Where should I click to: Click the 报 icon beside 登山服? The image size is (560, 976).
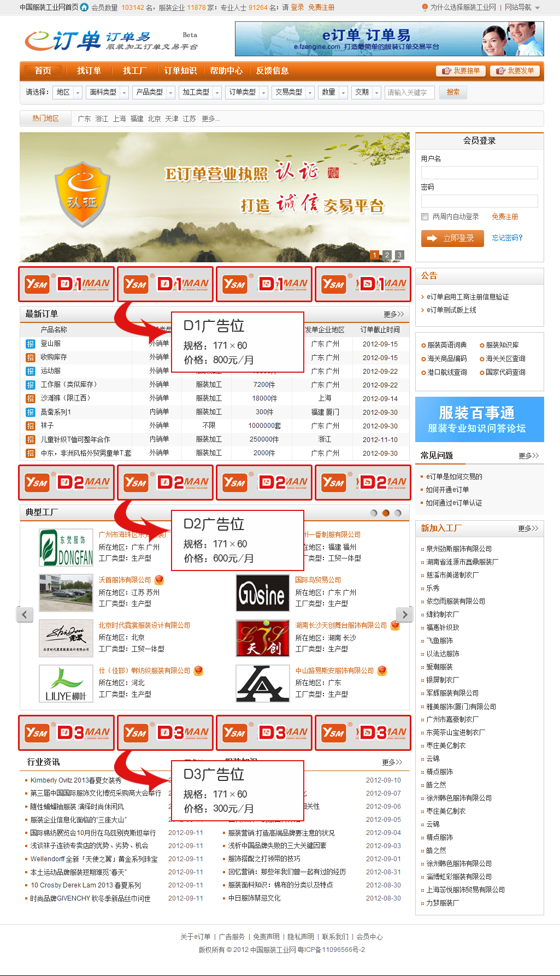(x=31, y=344)
